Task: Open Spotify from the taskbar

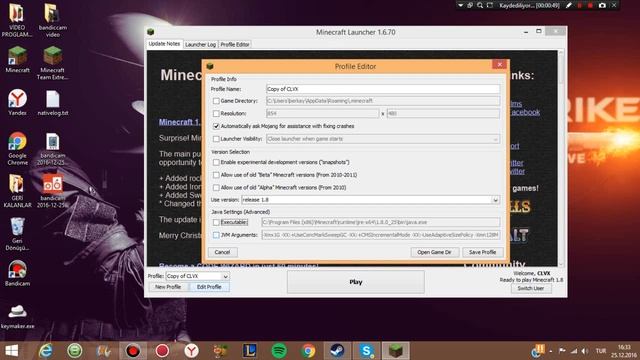Action: tap(279, 351)
